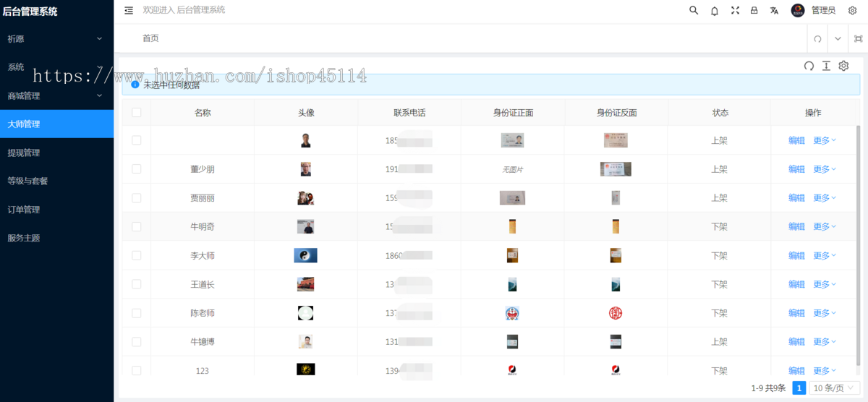Check the row checkbox for 董少朋
The height and width of the screenshot is (402, 868).
coord(137,168)
